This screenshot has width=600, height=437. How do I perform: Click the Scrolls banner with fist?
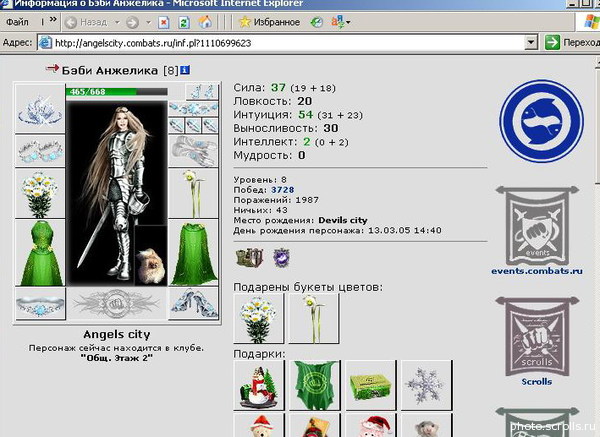click(x=537, y=337)
